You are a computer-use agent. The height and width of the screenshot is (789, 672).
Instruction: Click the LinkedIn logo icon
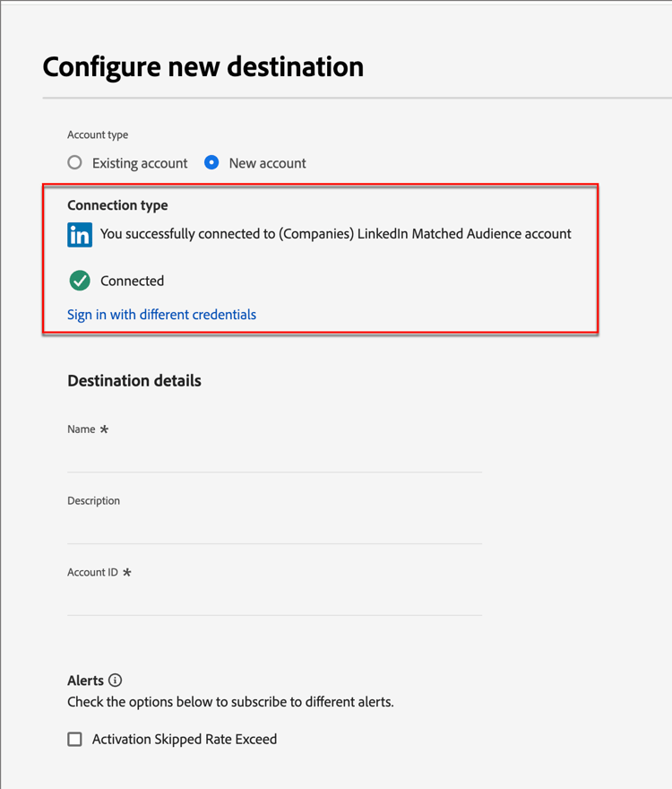79,234
